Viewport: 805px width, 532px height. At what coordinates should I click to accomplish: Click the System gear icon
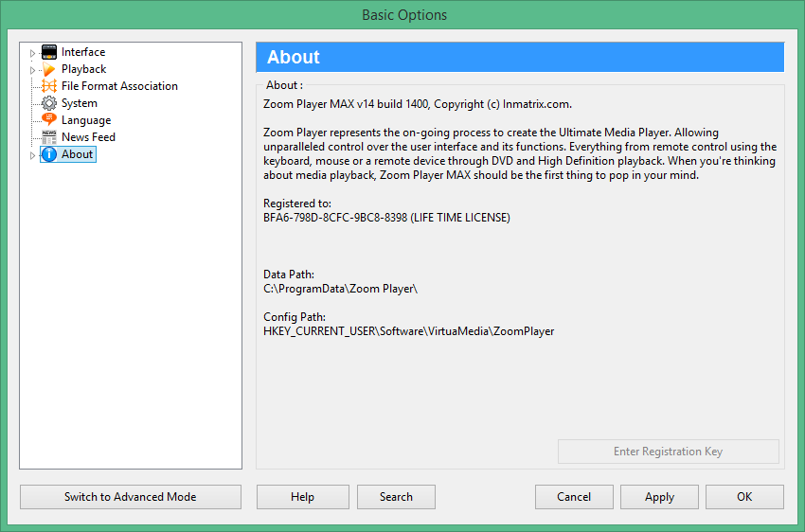[x=49, y=103]
